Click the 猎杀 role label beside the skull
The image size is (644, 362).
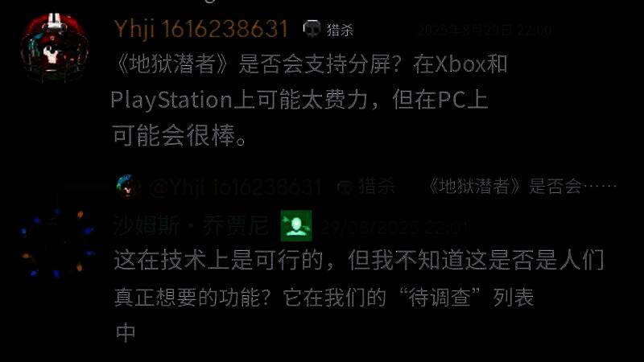(x=340, y=30)
